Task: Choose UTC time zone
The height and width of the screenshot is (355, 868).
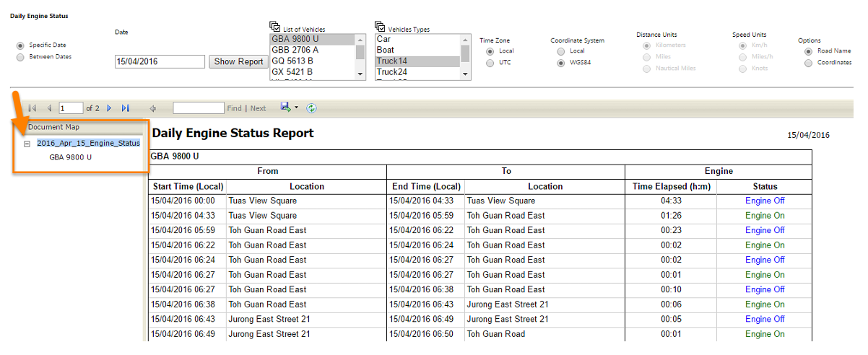Action: tap(490, 63)
